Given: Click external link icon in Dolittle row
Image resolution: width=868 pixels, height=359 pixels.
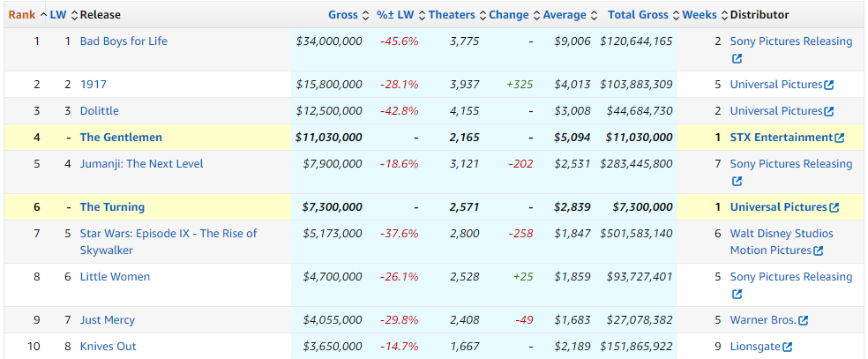Looking at the screenshot, I should (x=828, y=112).
